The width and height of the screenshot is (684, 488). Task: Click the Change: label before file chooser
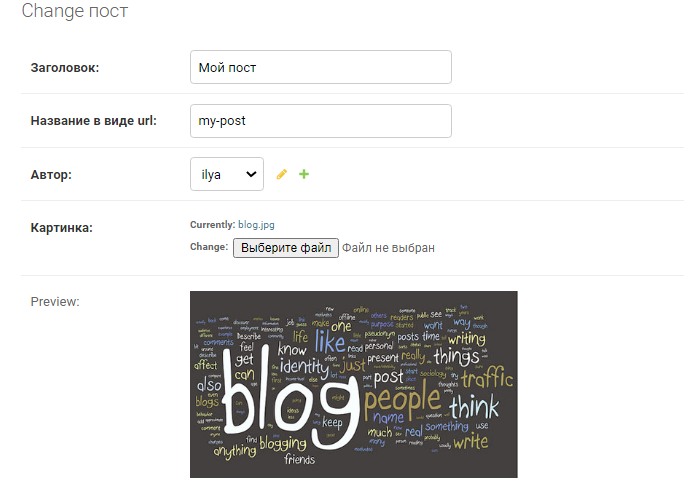[x=209, y=247]
